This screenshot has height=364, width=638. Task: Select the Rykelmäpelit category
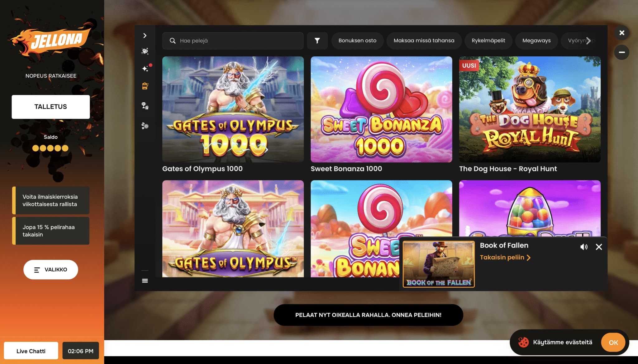click(488, 40)
